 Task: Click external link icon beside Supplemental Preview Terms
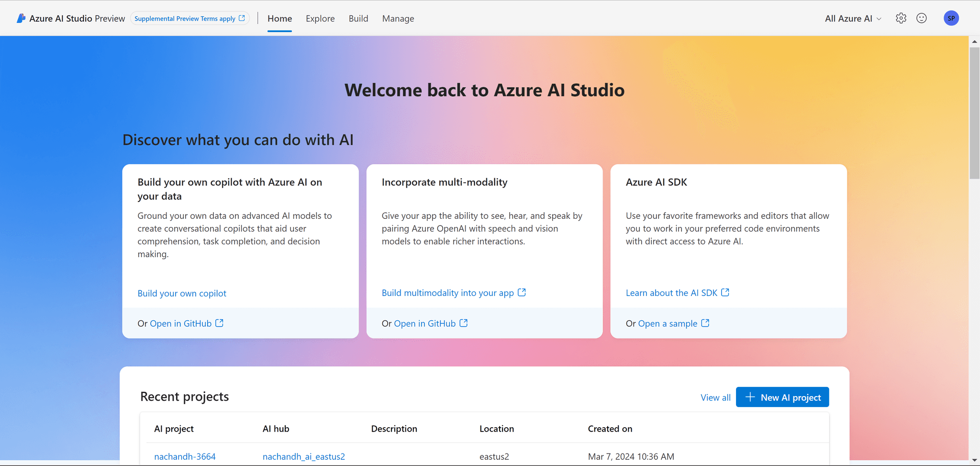pos(242,18)
